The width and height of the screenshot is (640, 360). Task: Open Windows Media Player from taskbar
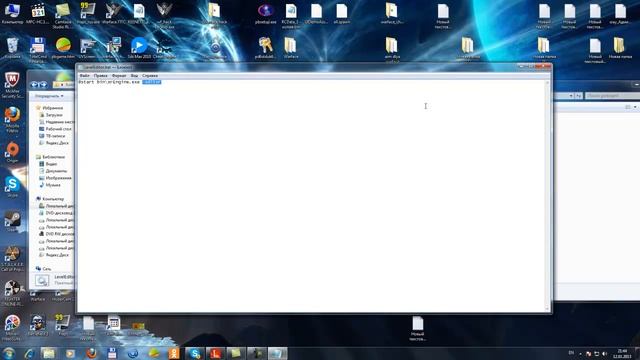tap(70, 353)
